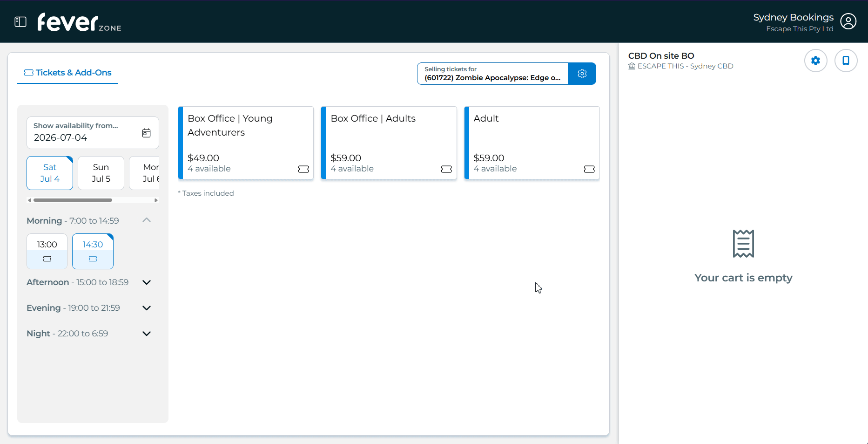Click the ticket icon under 13:00
The width and height of the screenshot is (868, 444).
coord(47,259)
